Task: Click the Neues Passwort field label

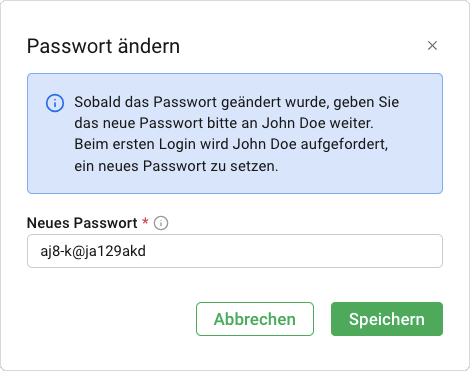Action: (x=82, y=223)
